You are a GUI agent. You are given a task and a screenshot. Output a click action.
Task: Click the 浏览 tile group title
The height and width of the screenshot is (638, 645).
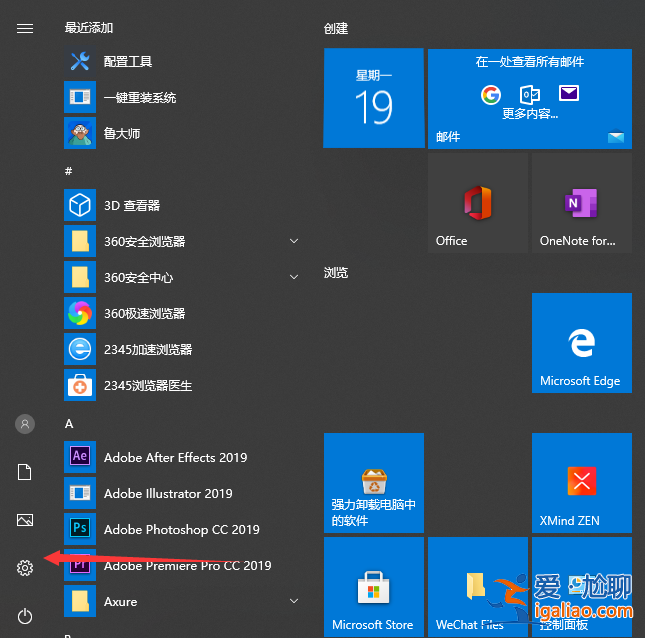click(336, 273)
